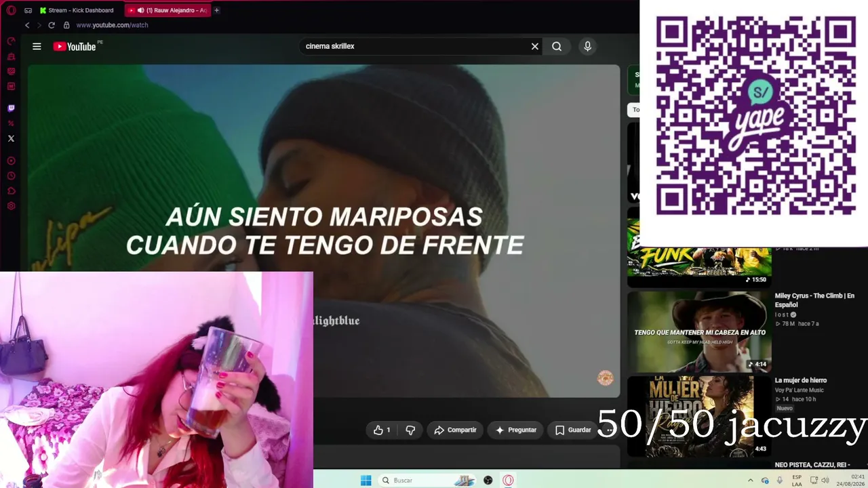868x488 pixels.
Task: Open browser history clock icon
Action: pos(11,176)
